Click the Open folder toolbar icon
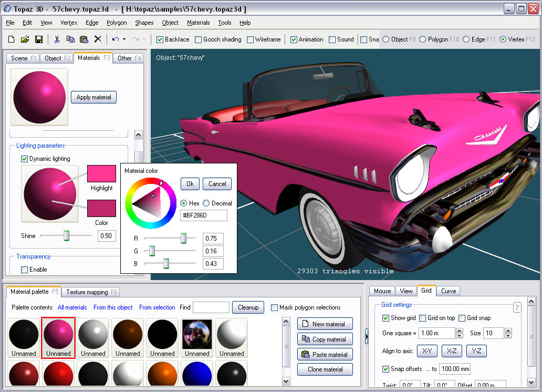Viewport: 542px width, 392px height. pos(25,39)
